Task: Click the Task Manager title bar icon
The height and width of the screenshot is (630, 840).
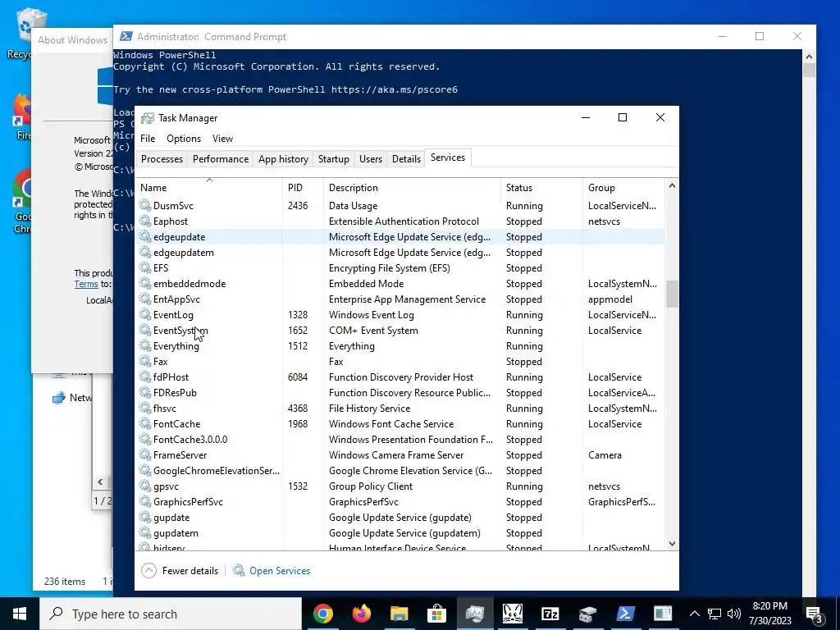Action: pos(148,118)
